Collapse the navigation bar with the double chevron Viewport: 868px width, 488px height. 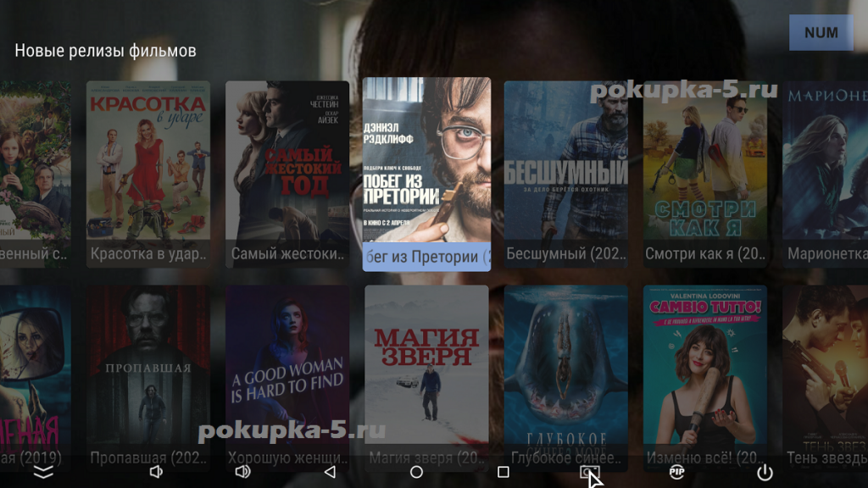click(x=43, y=472)
